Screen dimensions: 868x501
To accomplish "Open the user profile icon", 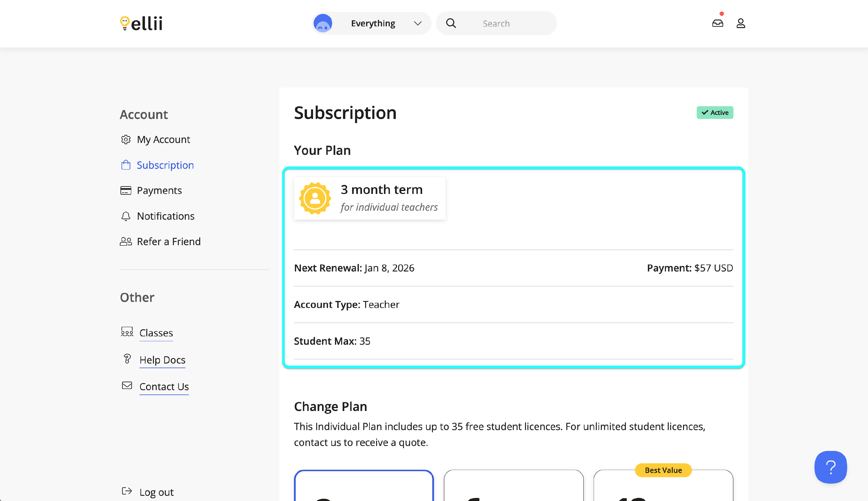I will click(x=740, y=23).
